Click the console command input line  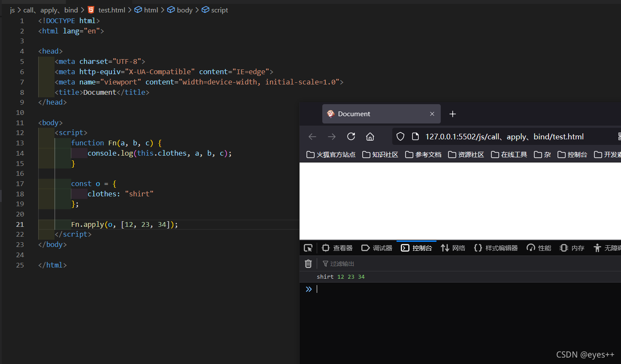pos(468,289)
